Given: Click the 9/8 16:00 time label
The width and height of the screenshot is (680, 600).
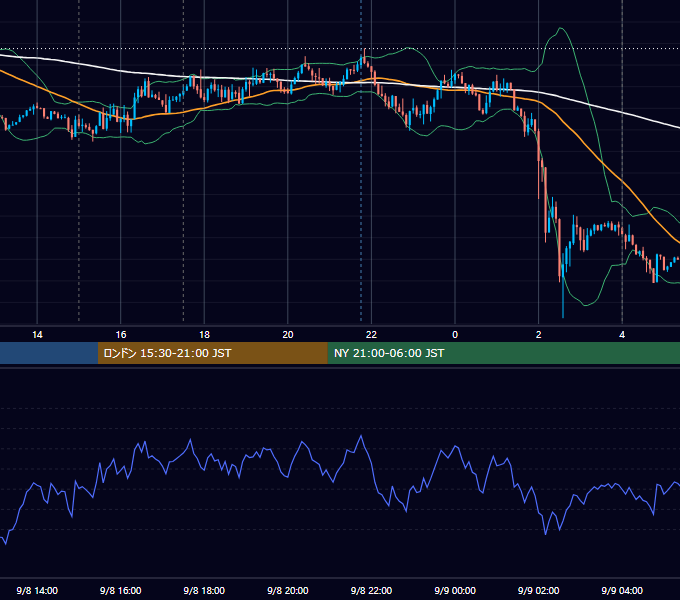Looking at the screenshot, I should [x=121, y=590].
